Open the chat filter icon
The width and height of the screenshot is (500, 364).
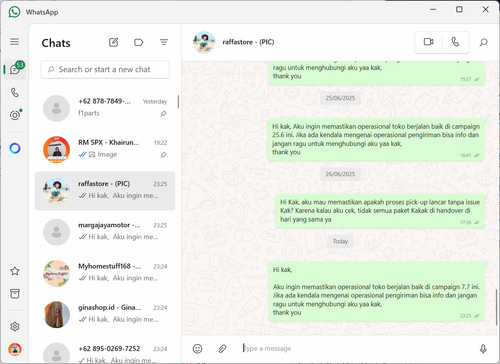tap(164, 42)
